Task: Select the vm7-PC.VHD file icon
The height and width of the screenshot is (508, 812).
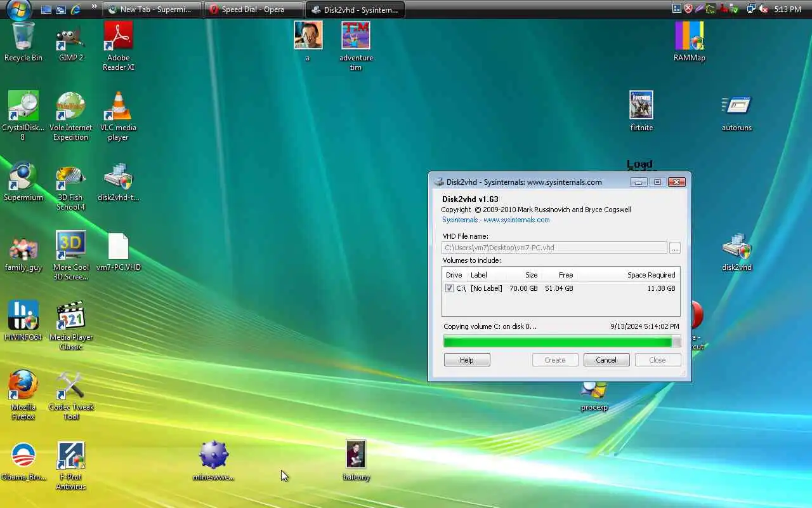Action: [x=118, y=251]
